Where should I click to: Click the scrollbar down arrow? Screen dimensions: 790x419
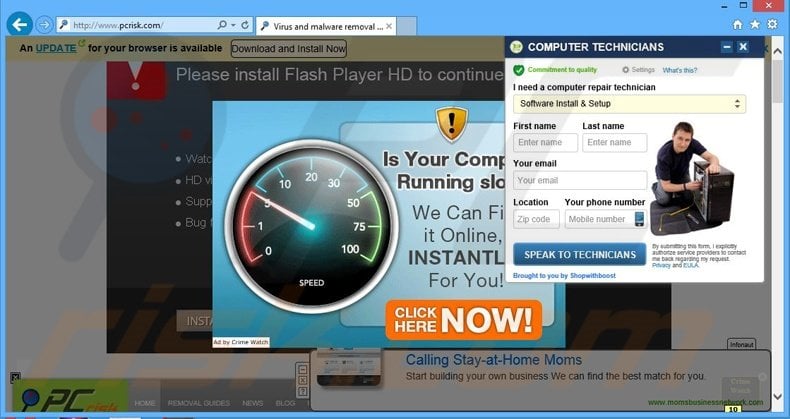pos(777,398)
